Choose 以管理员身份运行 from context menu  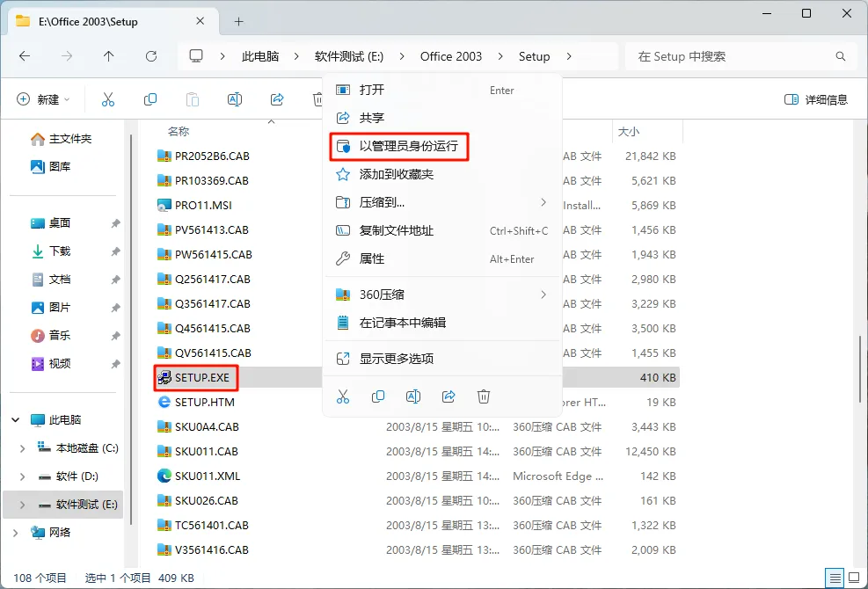(x=442, y=146)
